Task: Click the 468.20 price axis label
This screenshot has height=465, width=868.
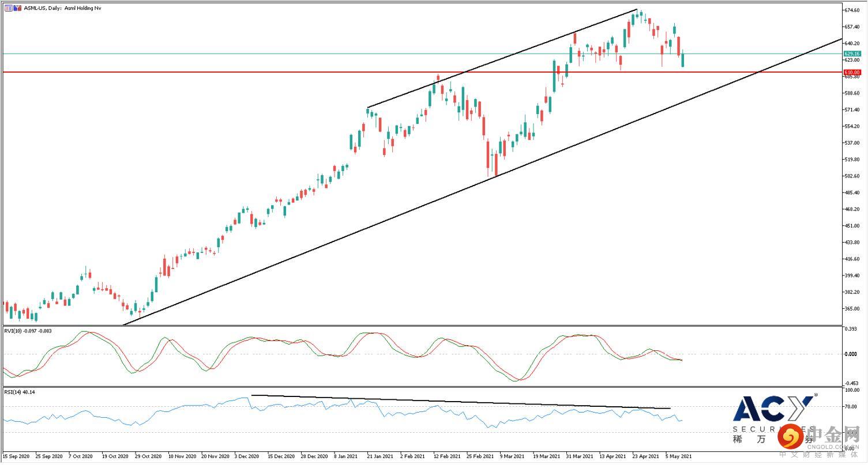Action: [x=852, y=209]
